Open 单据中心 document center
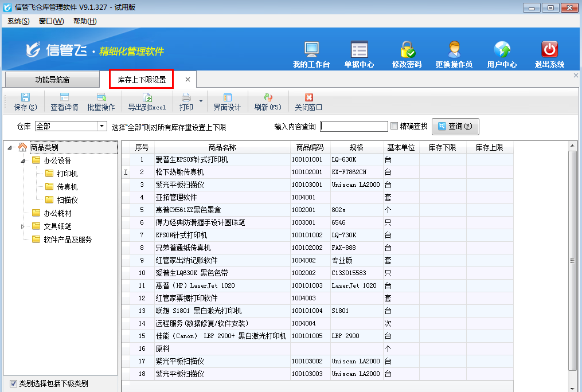This screenshot has height=392, width=582. tap(359, 55)
